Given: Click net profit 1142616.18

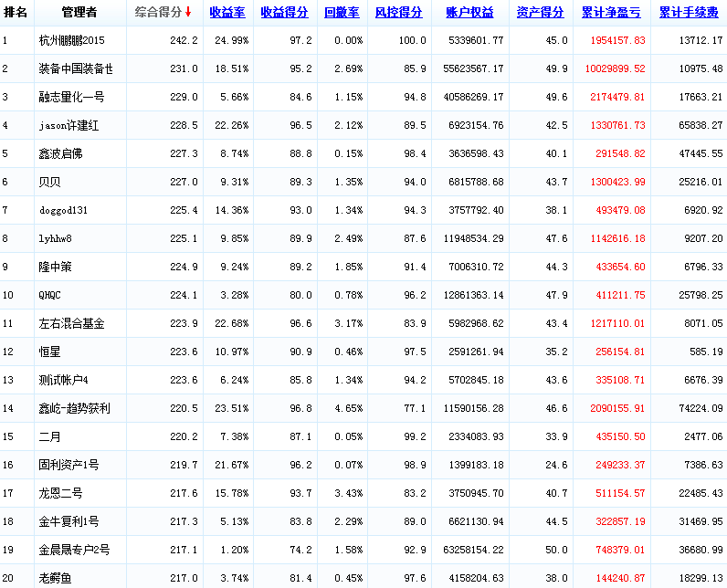Looking at the screenshot, I should [617, 238].
